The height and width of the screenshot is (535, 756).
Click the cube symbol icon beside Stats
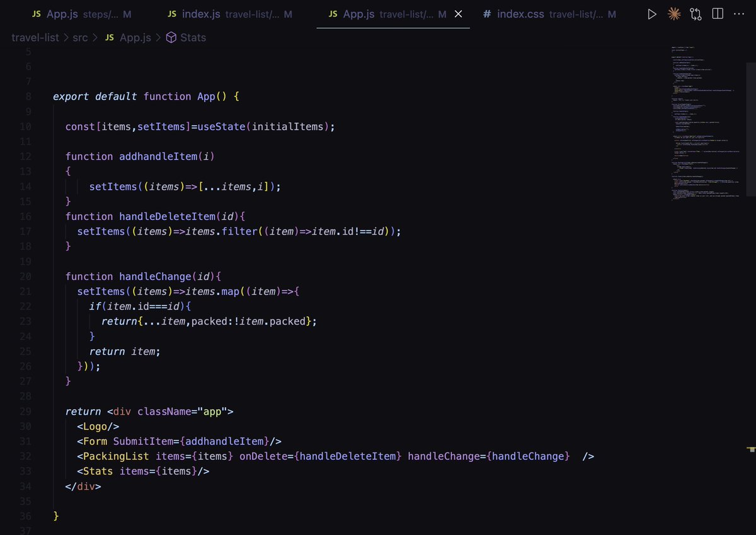pos(171,38)
